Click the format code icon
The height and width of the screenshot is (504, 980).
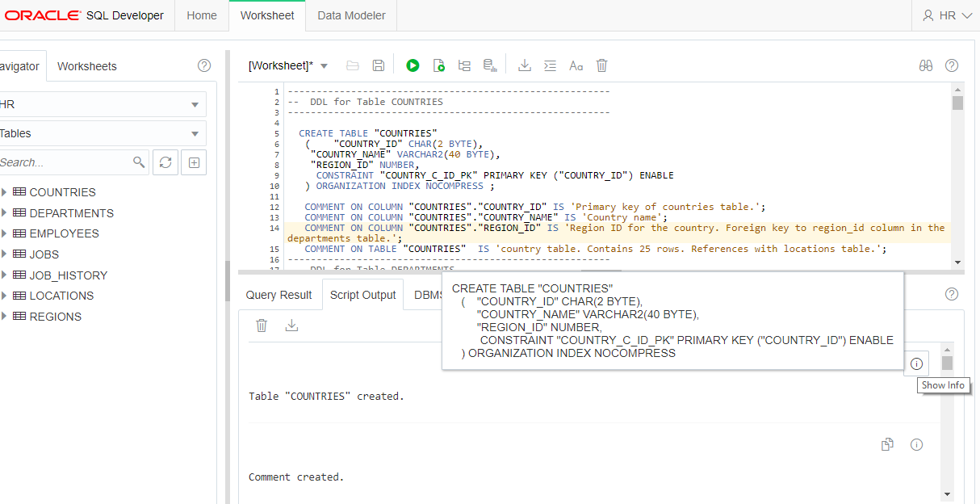[550, 65]
